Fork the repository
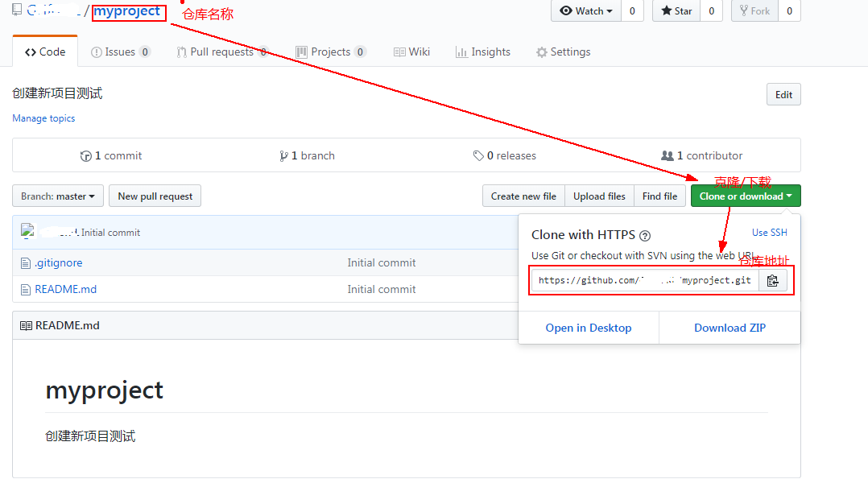 [755, 11]
